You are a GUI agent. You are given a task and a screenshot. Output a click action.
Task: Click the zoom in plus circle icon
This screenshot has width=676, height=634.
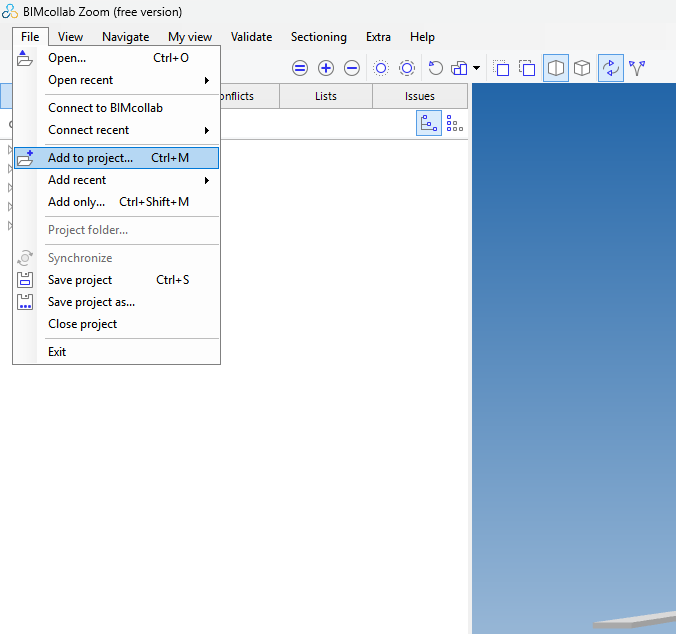point(326,68)
